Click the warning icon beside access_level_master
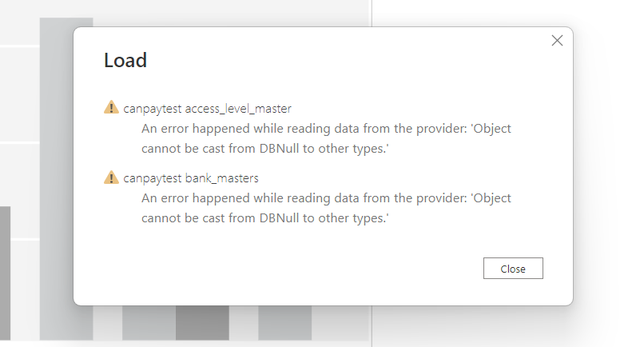The width and height of the screenshot is (644, 347). point(111,107)
